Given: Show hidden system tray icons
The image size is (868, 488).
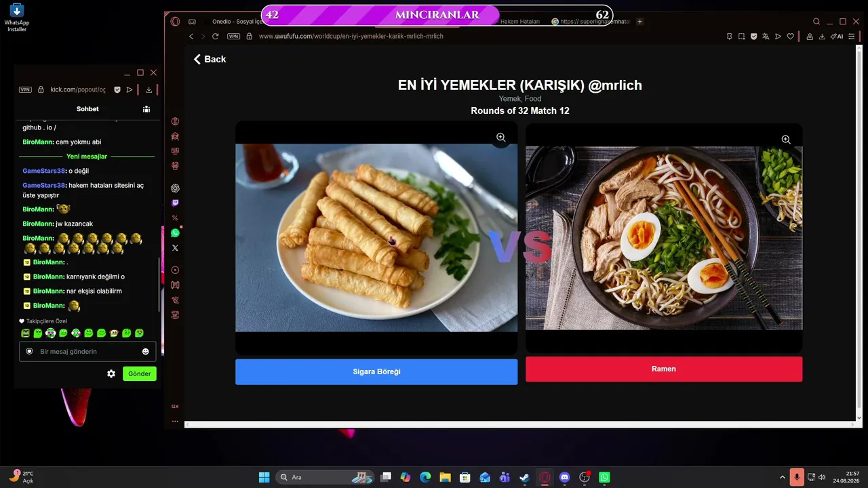Looking at the screenshot, I should point(782,477).
